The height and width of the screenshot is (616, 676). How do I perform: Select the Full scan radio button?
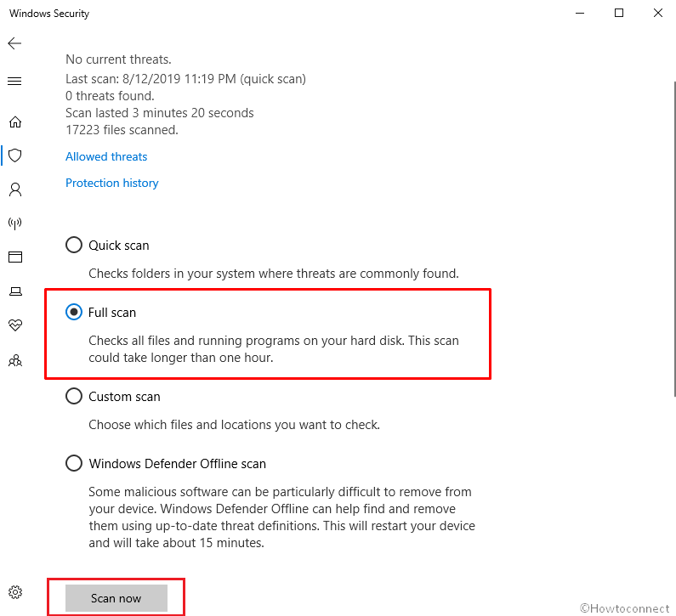coord(74,313)
